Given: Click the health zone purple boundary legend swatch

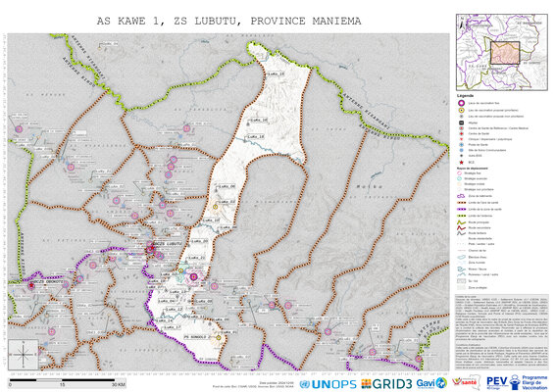Looking at the screenshot, I should [461, 209].
